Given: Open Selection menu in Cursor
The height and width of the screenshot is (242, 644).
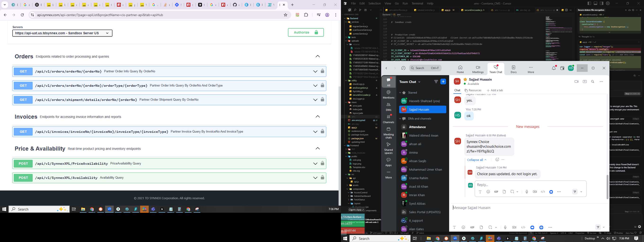Looking at the screenshot, I should (375, 3).
